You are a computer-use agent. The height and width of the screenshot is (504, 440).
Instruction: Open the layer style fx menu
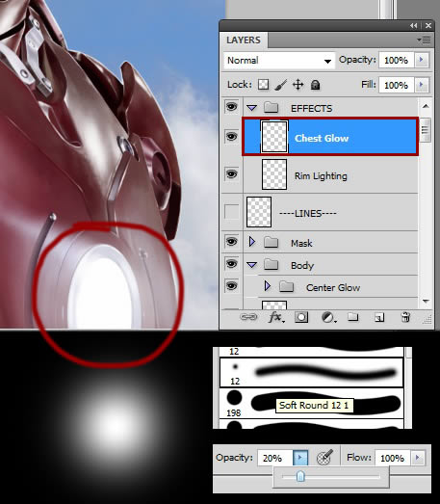pos(276,318)
